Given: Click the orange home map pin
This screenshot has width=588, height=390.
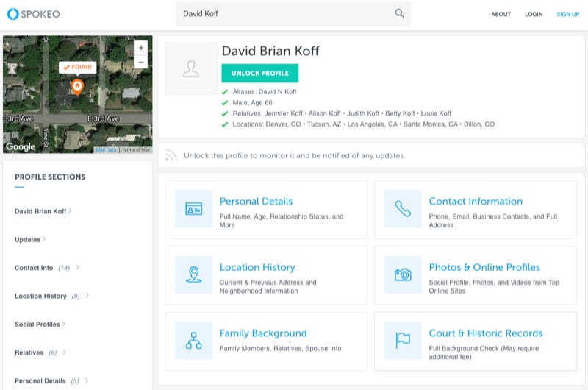Looking at the screenshot, I should [77, 87].
